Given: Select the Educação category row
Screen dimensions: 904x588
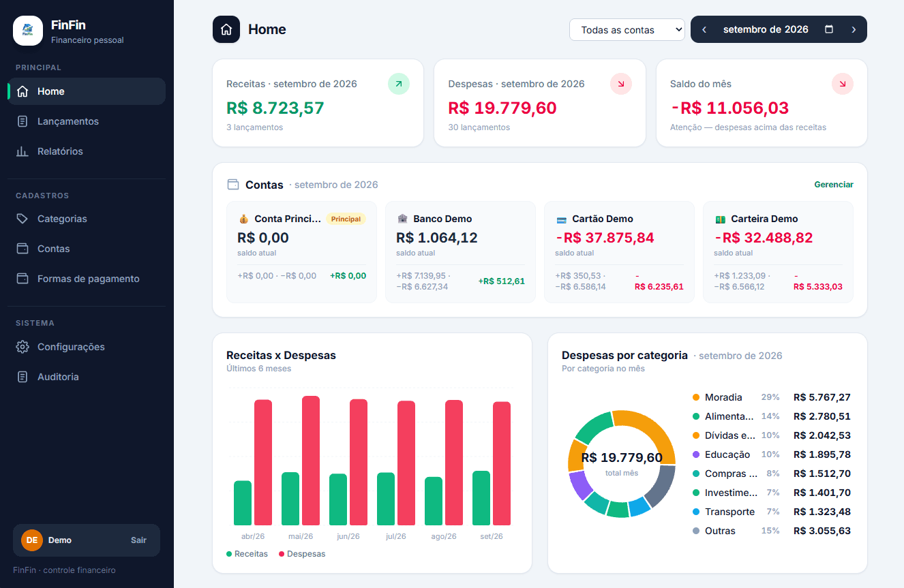Looking at the screenshot, I should [x=771, y=454].
